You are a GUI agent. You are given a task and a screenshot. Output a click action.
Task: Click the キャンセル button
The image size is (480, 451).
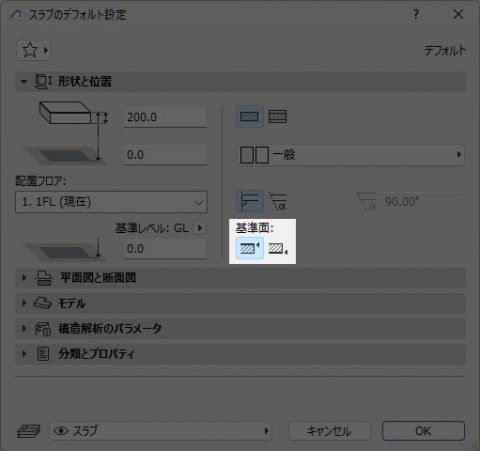329,431
